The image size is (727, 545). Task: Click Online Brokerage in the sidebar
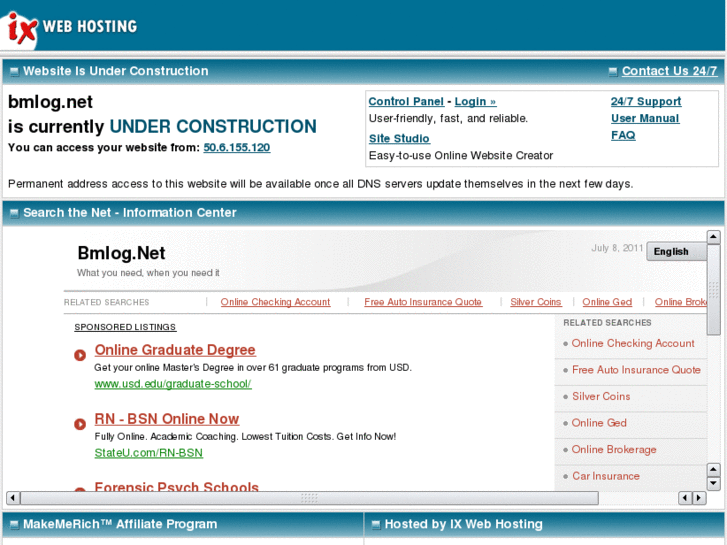(x=614, y=449)
